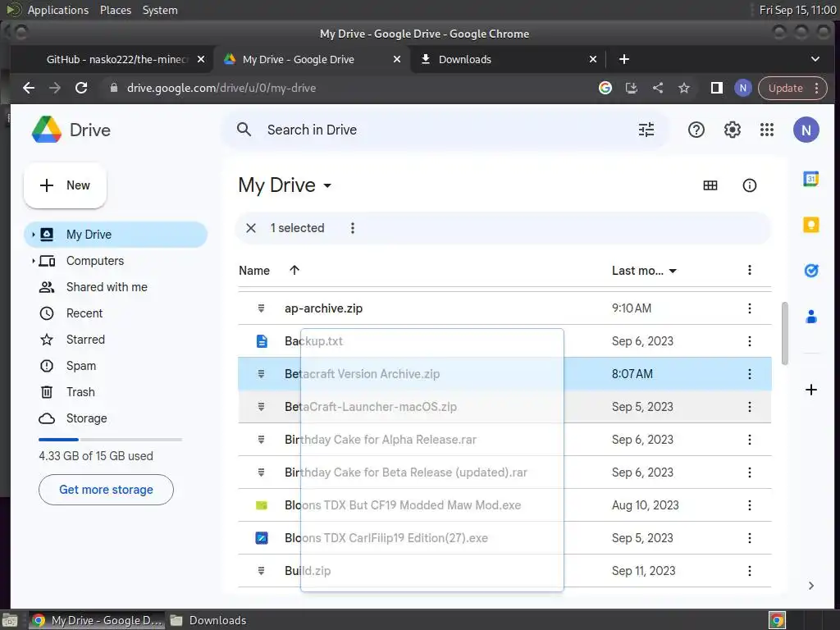The image size is (840, 630).
Task: Open more options for the BetaCraft-Launcher-macOS.zip row
Action: tap(749, 407)
